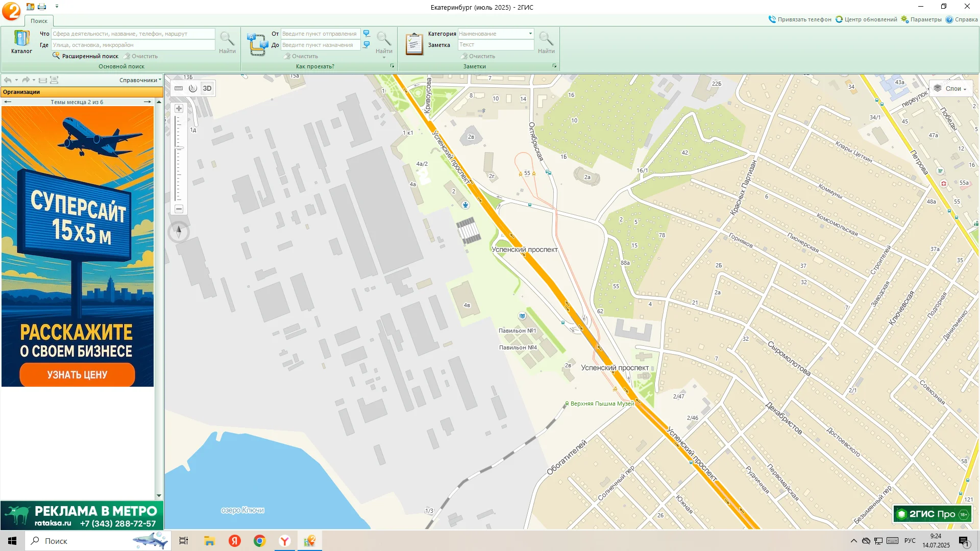Switch to the Поиск ribbon tab
Viewport: 980px width, 551px height.
click(39, 21)
